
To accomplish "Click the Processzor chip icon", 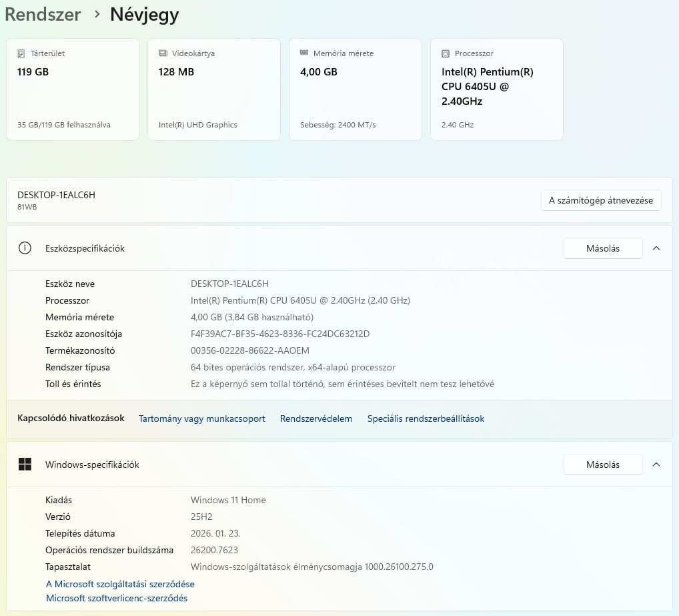I will coord(446,53).
